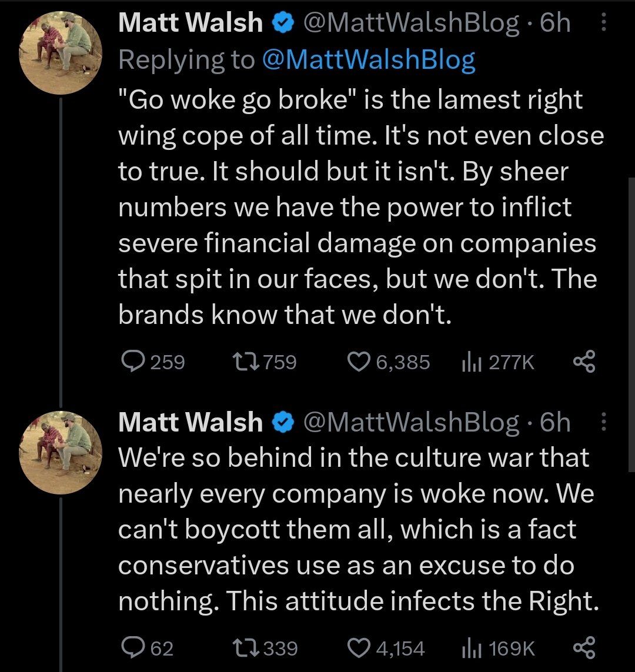
Task: Share the "culture war" tweet
Action: click(x=584, y=648)
